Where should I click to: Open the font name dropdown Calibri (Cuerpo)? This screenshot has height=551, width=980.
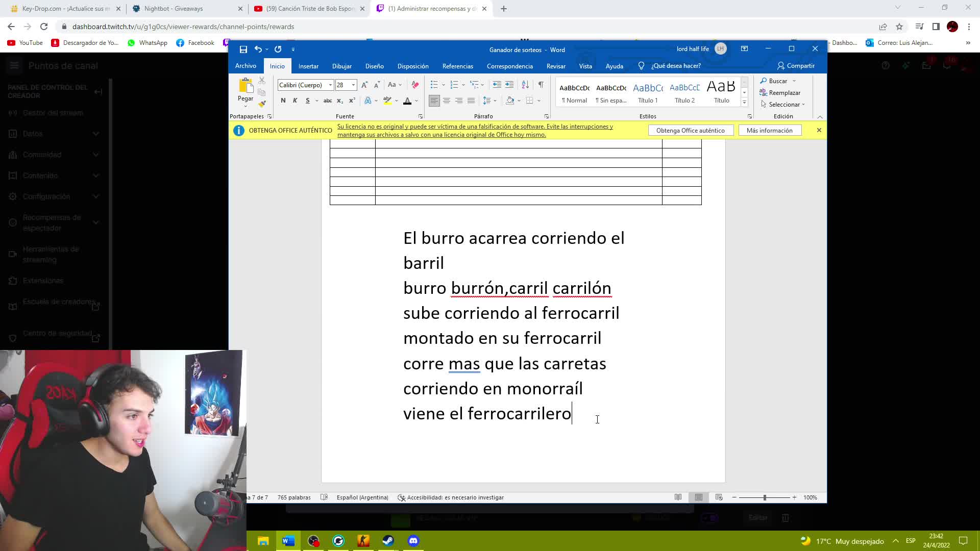(x=330, y=85)
